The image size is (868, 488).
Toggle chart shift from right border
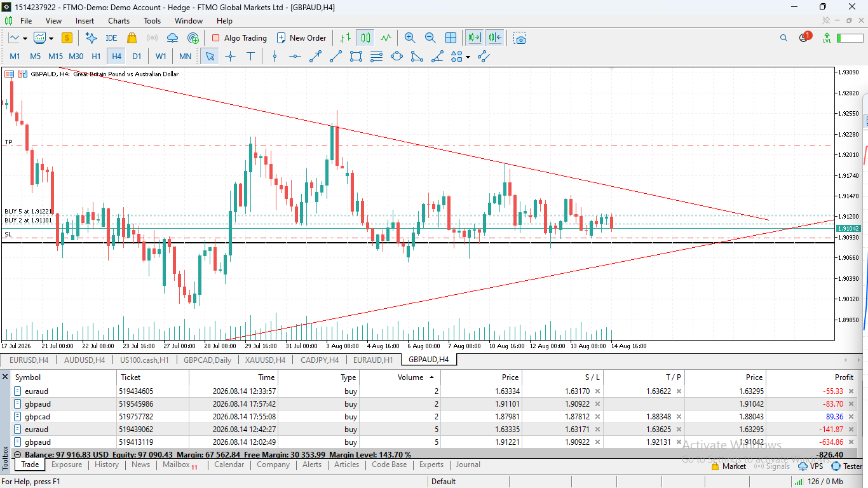tap(496, 38)
